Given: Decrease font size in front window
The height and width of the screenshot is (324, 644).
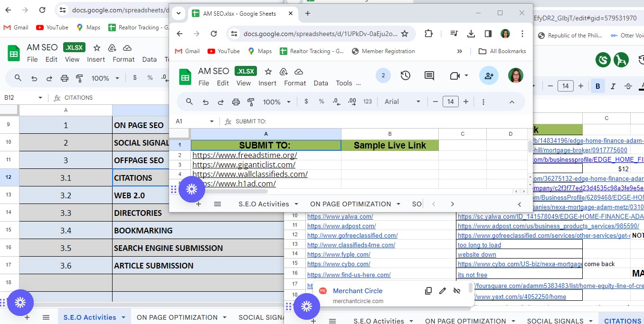Looking at the screenshot, I should tap(435, 102).
